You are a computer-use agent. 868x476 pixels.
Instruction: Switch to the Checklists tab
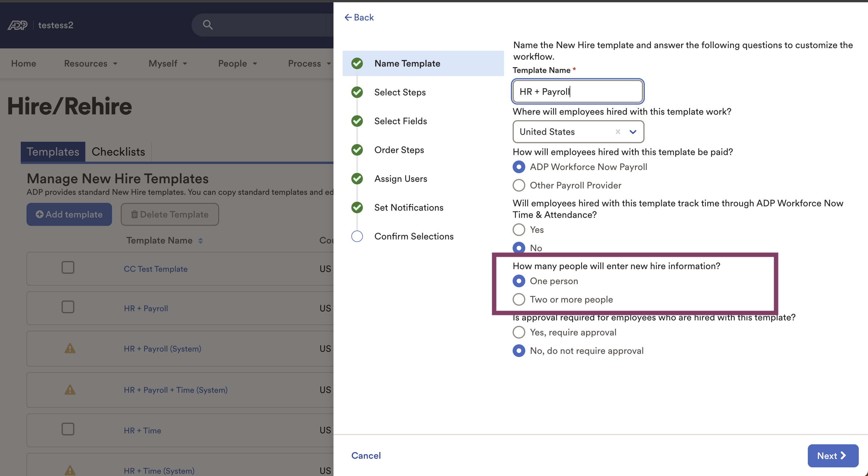(118, 152)
